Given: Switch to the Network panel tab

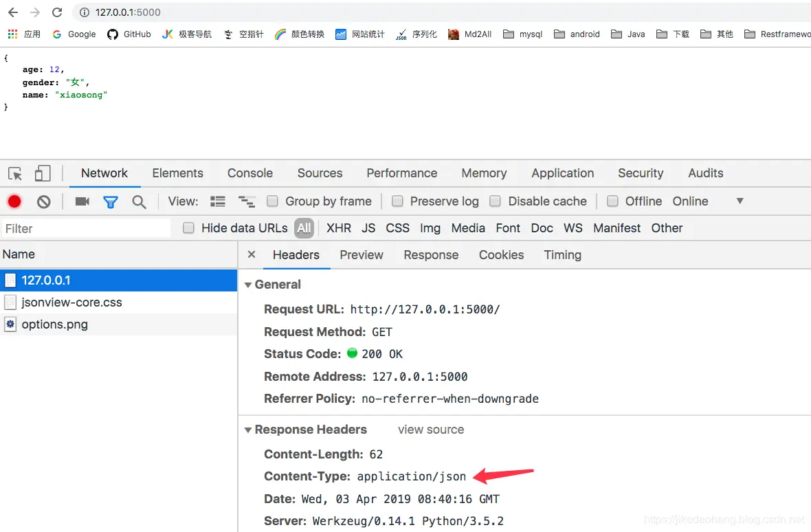Looking at the screenshot, I should (104, 173).
